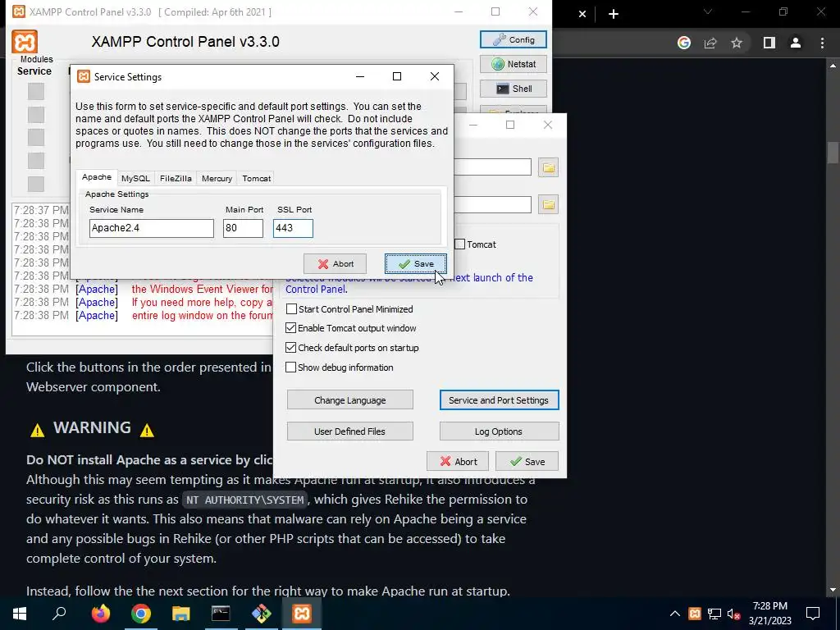
Task: Enable Start Control Panel Minimized
Action: 291,309
